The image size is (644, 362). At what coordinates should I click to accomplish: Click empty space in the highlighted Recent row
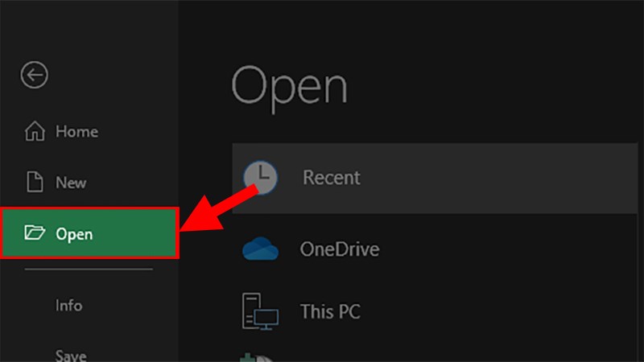pos(499,178)
